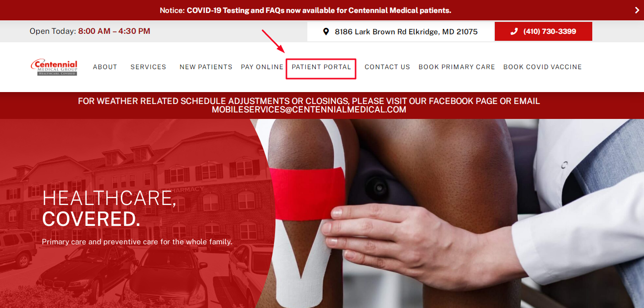Click the map pin location icon

(x=326, y=31)
